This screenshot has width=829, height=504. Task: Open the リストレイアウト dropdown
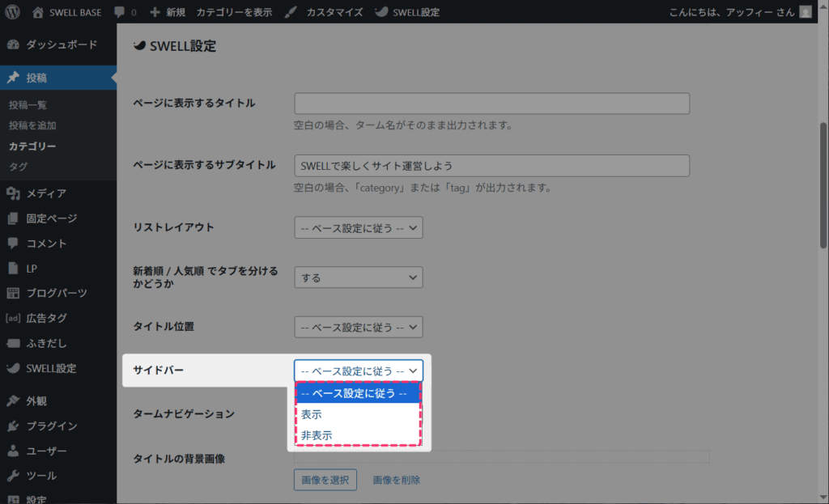click(359, 227)
